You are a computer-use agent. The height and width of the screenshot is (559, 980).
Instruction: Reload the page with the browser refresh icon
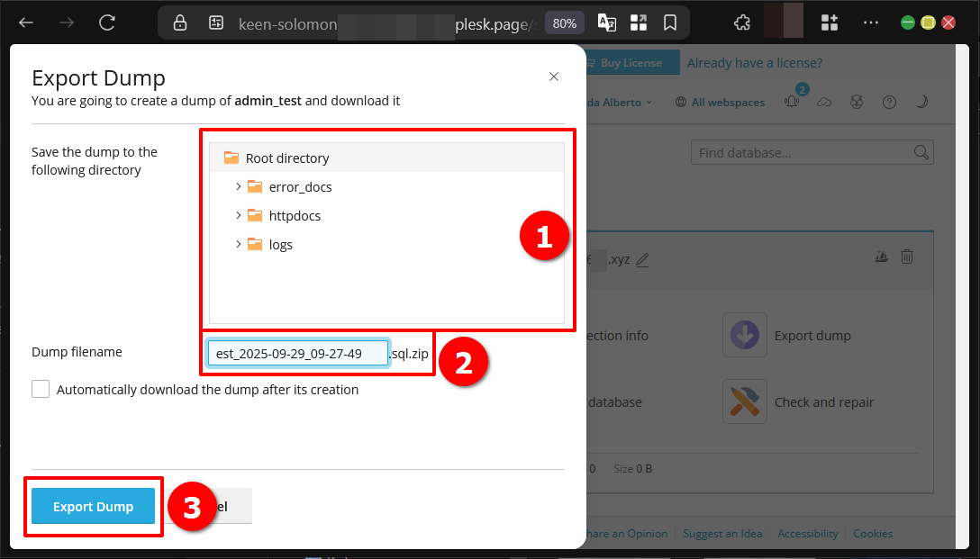[106, 22]
